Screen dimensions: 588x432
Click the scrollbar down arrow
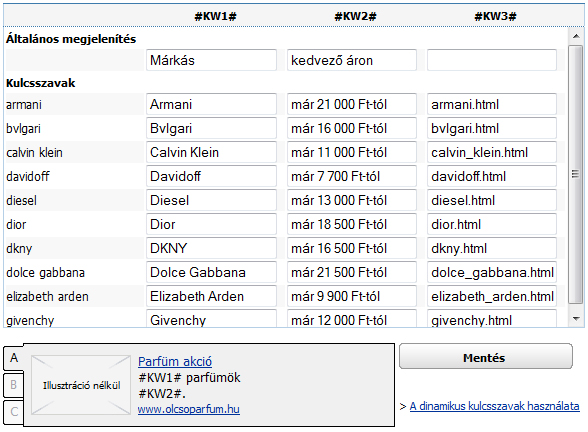pyautogui.click(x=576, y=319)
